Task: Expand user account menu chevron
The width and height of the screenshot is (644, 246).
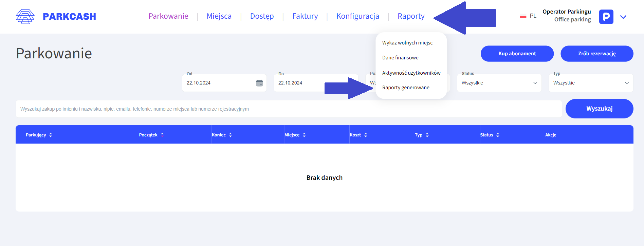Action: click(x=623, y=17)
